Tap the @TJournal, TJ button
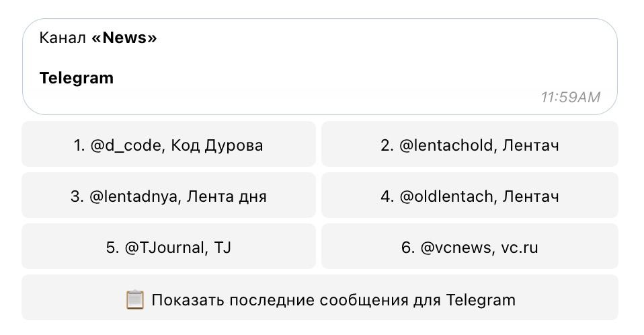Viewport: 644px width, 335px height. tap(168, 248)
